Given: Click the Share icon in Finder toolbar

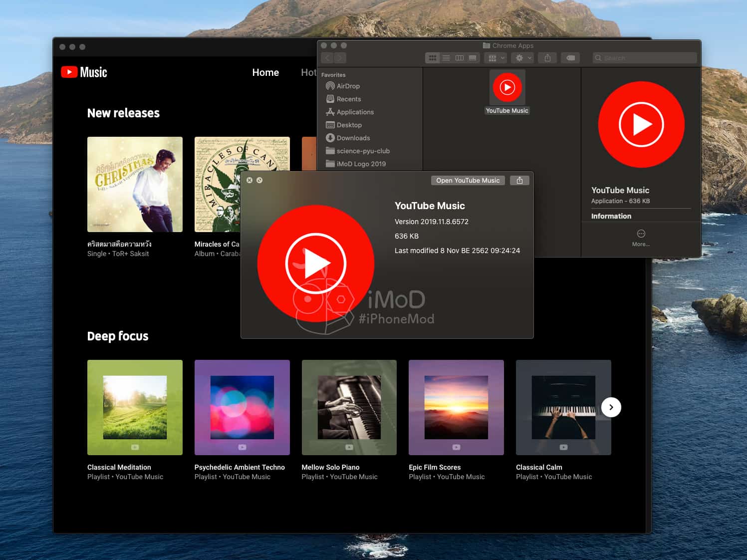Looking at the screenshot, I should [547, 58].
